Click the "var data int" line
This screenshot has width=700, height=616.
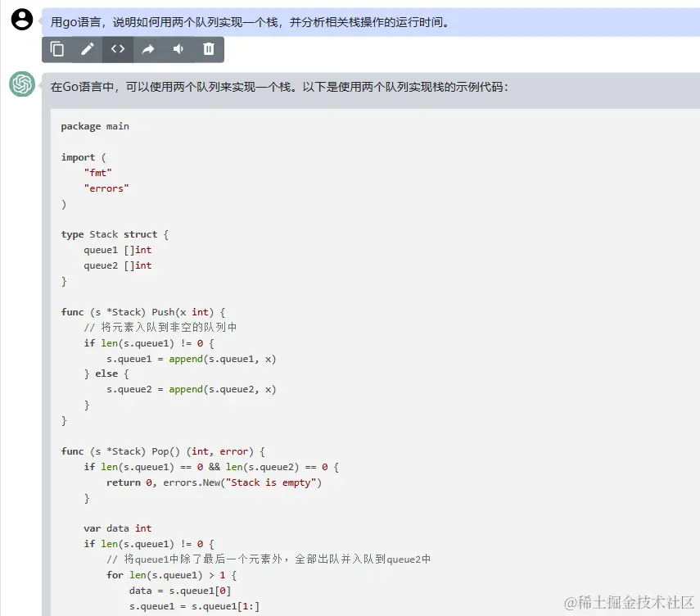pos(118,528)
